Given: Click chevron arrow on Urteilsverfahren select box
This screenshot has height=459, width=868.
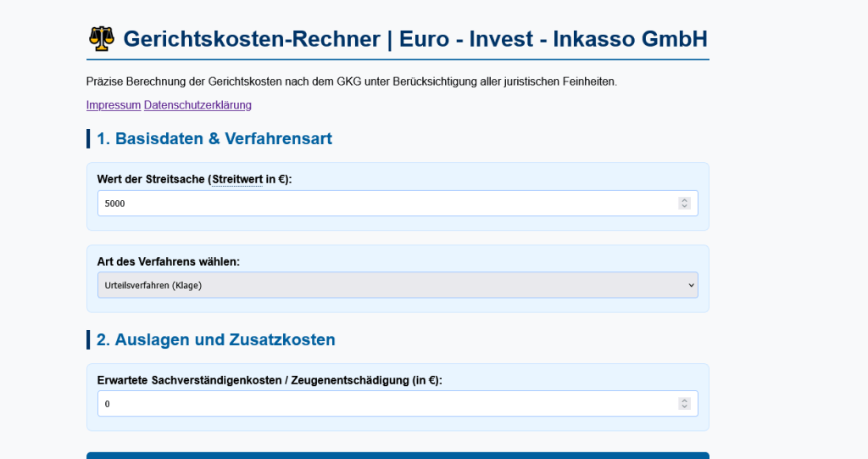Looking at the screenshot, I should [x=690, y=285].
